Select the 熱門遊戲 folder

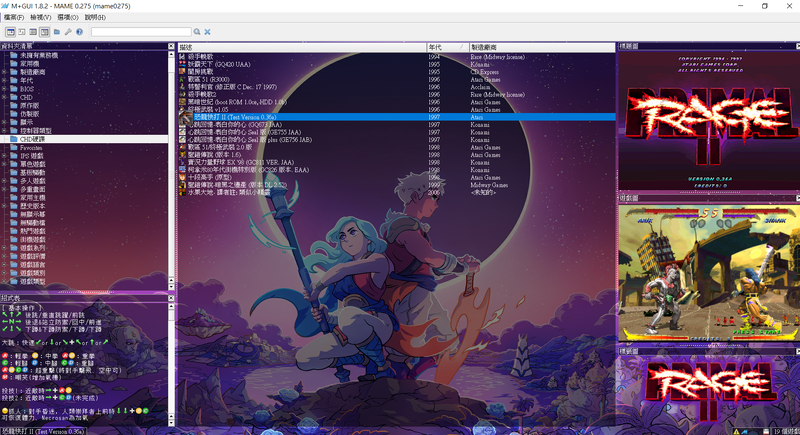(x=33, y=231)
